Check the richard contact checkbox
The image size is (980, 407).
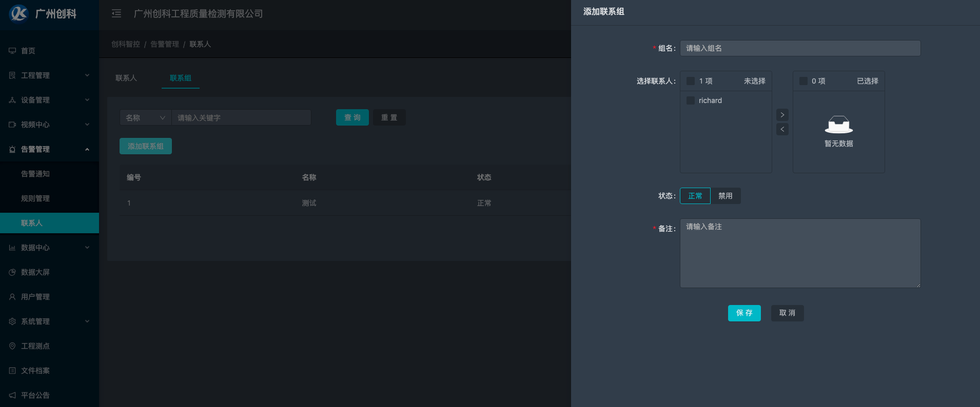691,100
